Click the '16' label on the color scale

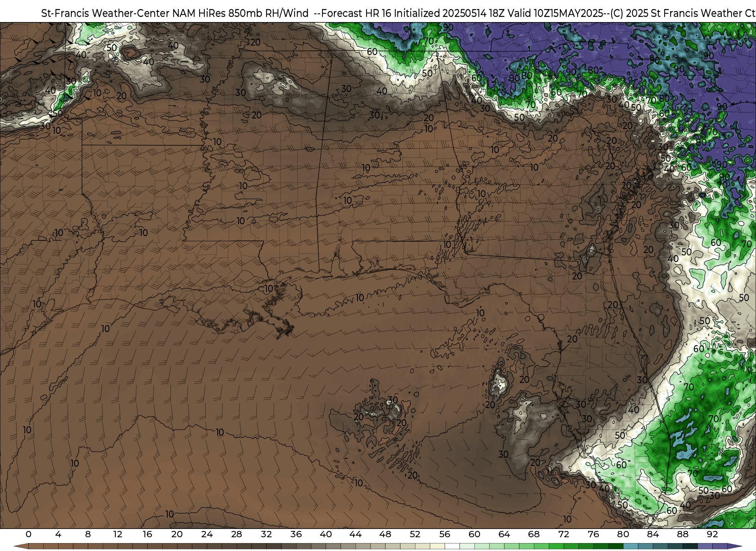pos(147,534)
